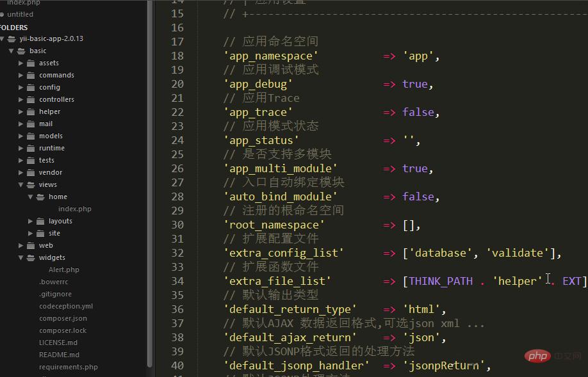The height and width of the screenshot is (377, 588).
Task: Open index.php under the home folder
Action: tap(74, 209)
